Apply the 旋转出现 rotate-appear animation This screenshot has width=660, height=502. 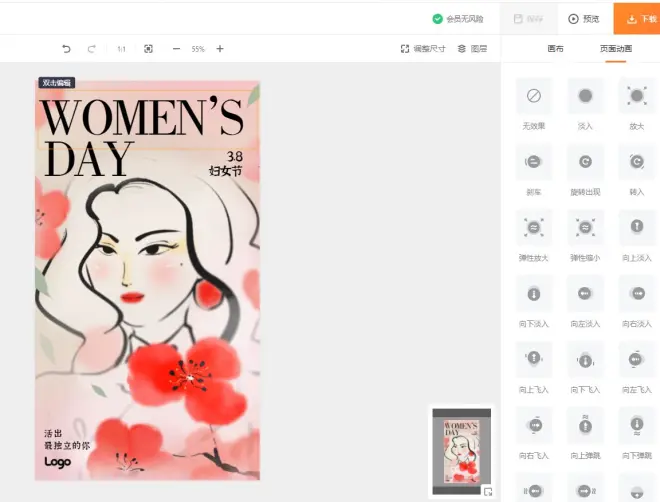point(585,161)
